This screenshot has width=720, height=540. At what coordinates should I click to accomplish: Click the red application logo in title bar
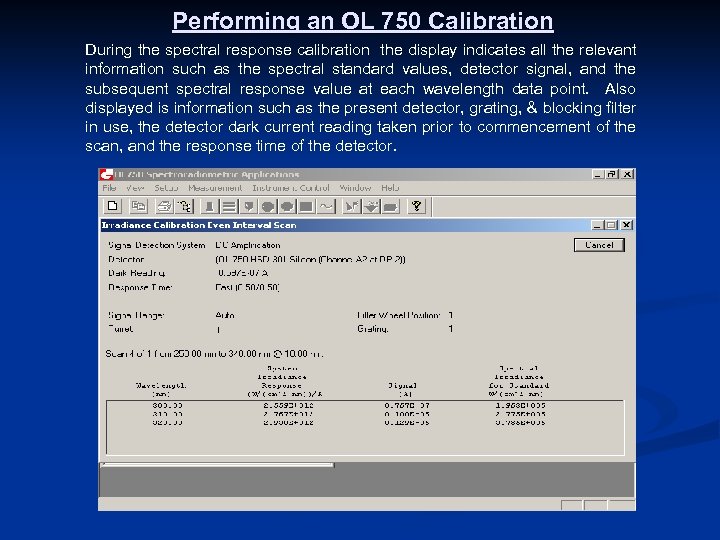point(107,174)
